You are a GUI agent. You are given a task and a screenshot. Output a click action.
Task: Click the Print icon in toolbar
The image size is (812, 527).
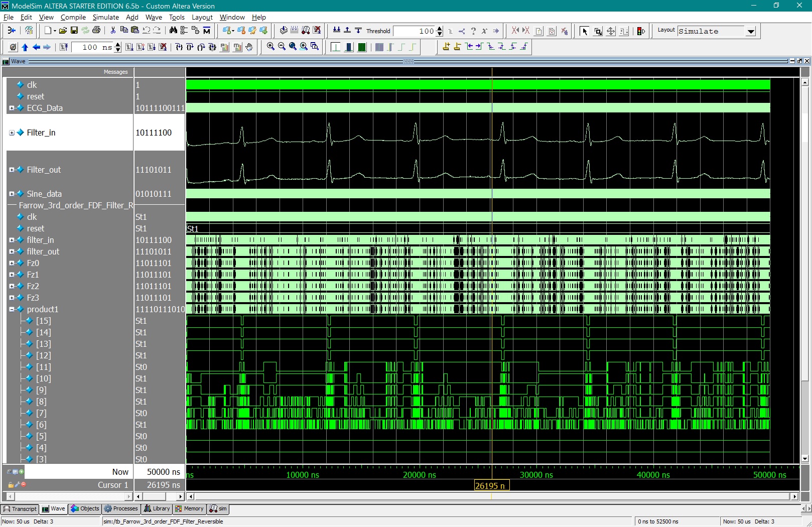pos(96,31)
